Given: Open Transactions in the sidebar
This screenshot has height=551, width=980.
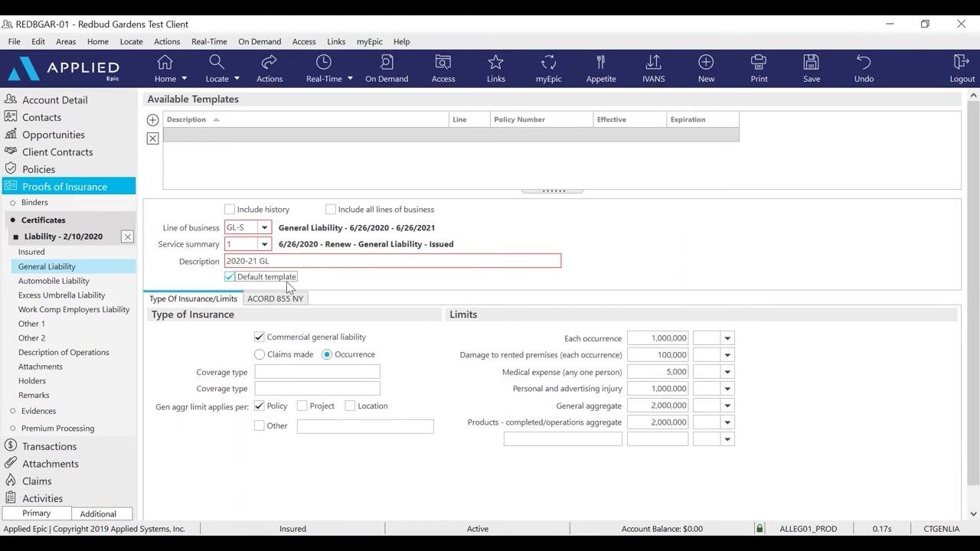Looking at the screenshot, I should point(49,446).
